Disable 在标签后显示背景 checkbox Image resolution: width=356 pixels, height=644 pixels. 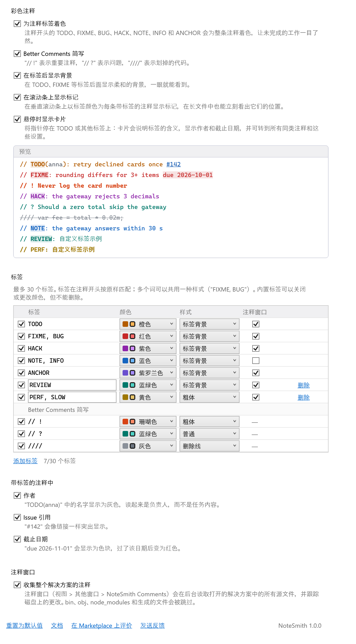point(17,75)
